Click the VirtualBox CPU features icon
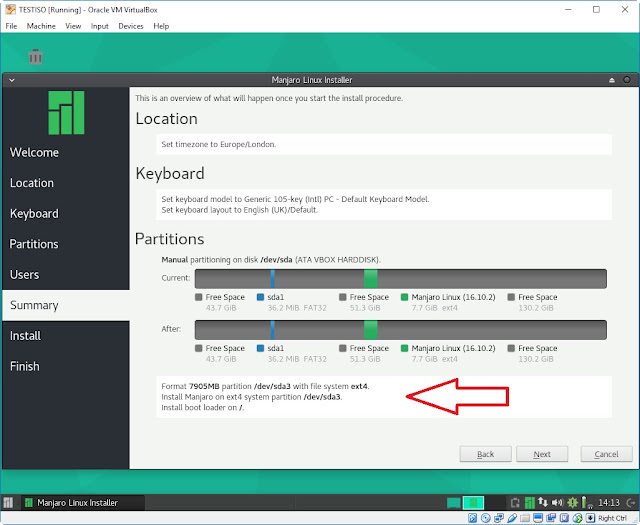The height and width of the screenshot is (525, 640). tap(564, 518)
